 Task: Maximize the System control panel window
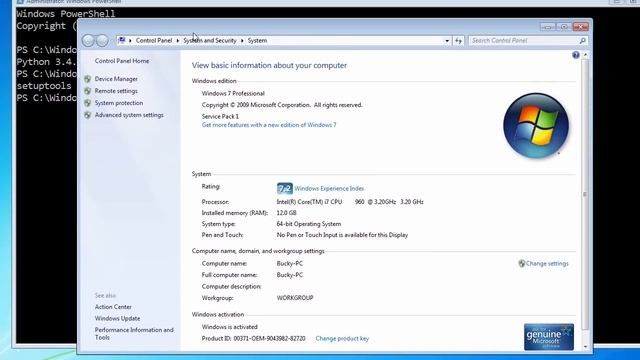[x=564, y=27]
